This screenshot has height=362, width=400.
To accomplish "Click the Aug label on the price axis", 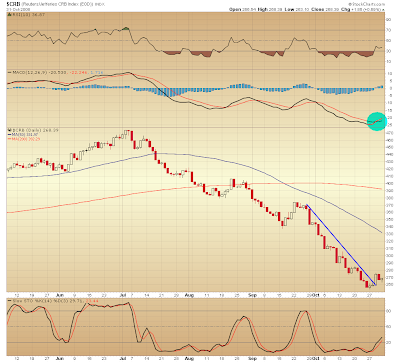I will [x=189, y=295].
